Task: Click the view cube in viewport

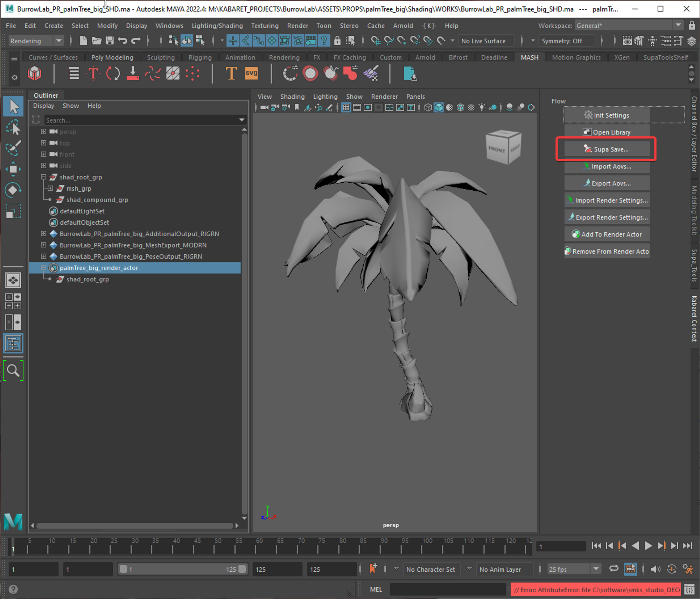Action: click(x=504, y=147)
